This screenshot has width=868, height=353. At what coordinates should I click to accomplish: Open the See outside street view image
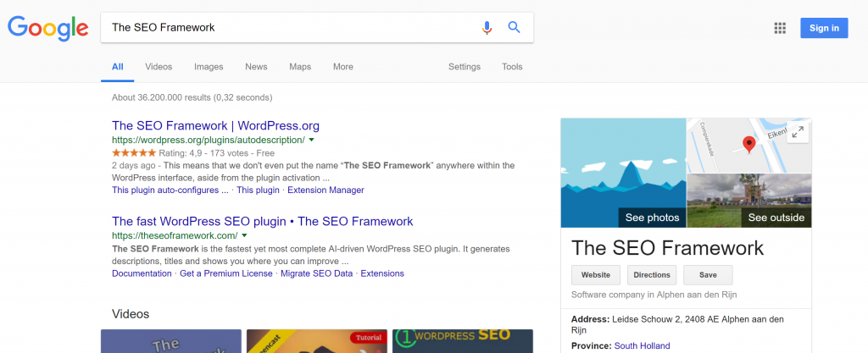pos(749,201)
